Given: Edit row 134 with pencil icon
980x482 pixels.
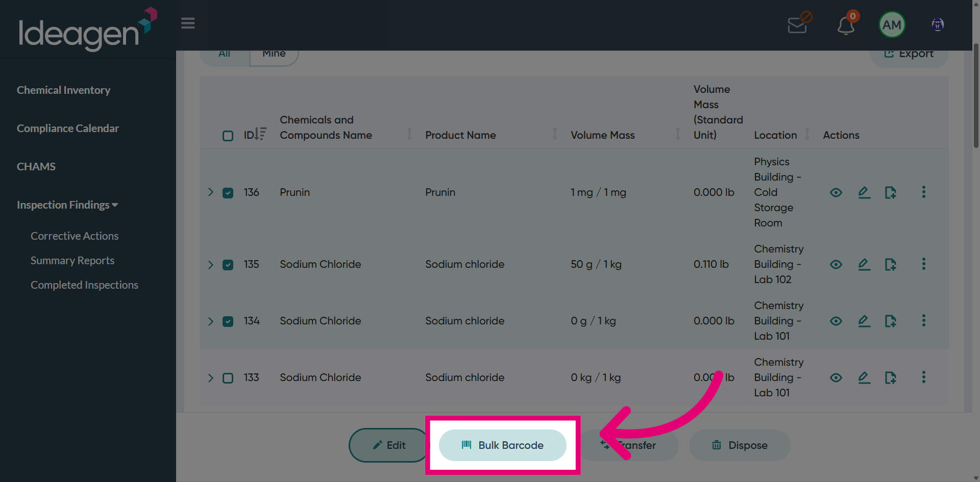Looking at the screenshot, I should click(x=864, y=321).
